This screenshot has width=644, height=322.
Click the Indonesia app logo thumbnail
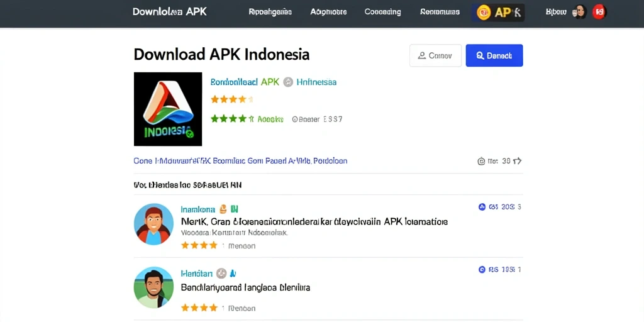pyautogui.click(x=167, y=109)
